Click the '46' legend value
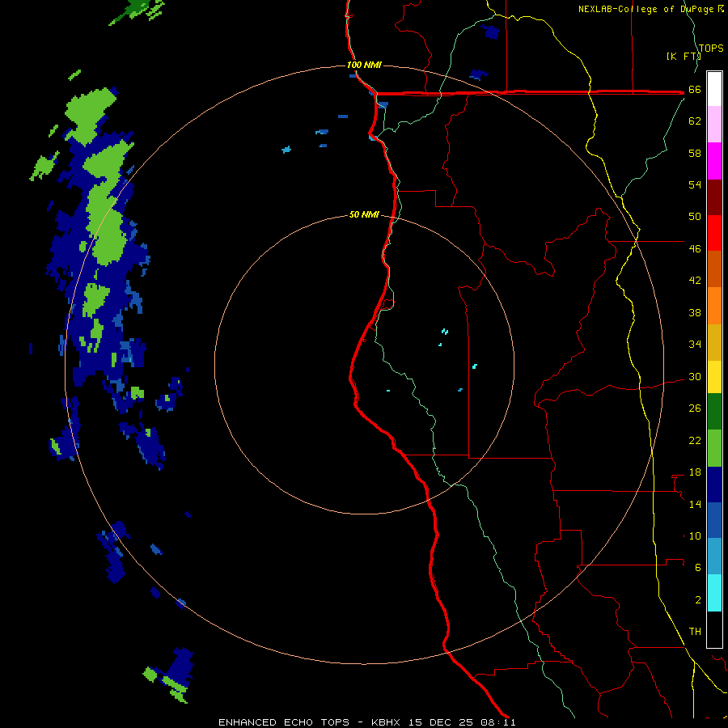This screenshot has width=728, height=728. pos(695,249)
